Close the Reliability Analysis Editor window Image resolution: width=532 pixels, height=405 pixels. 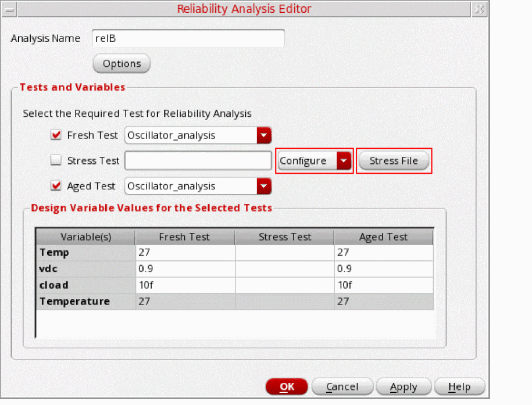(x=479, y=9)
